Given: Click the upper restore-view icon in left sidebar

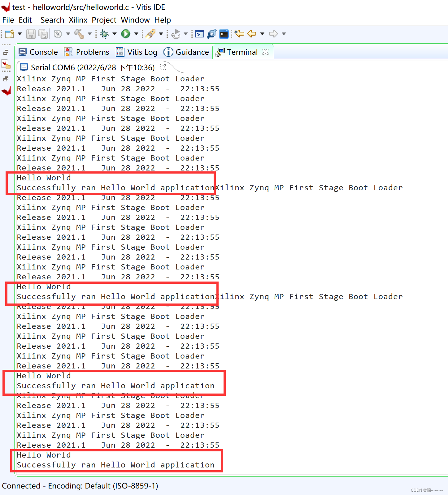Looking at the screenshot, I should [x=6, y=53].
